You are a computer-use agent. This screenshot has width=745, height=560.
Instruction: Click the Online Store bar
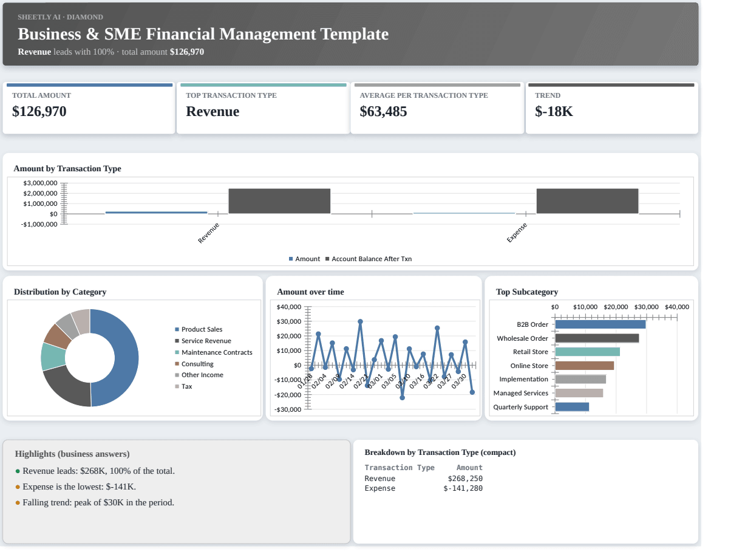585,366
